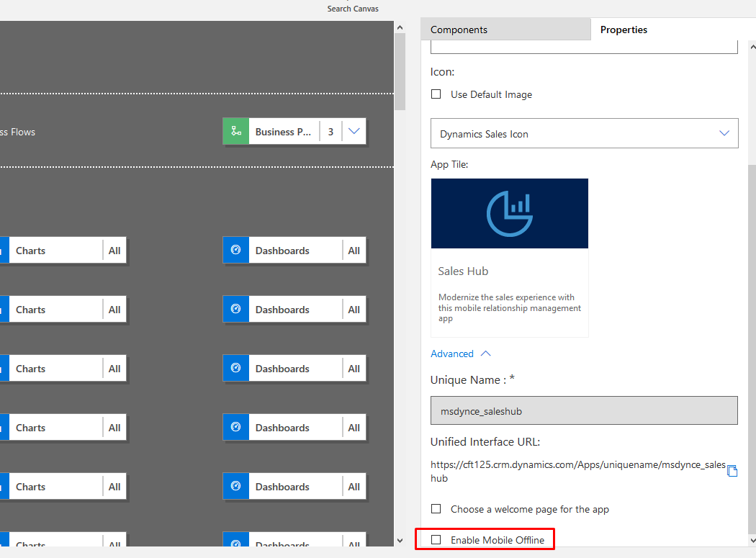Click the green Business Process Flow icon
Image resolution: width=756 pixels, height=558 pixels.
235,131
